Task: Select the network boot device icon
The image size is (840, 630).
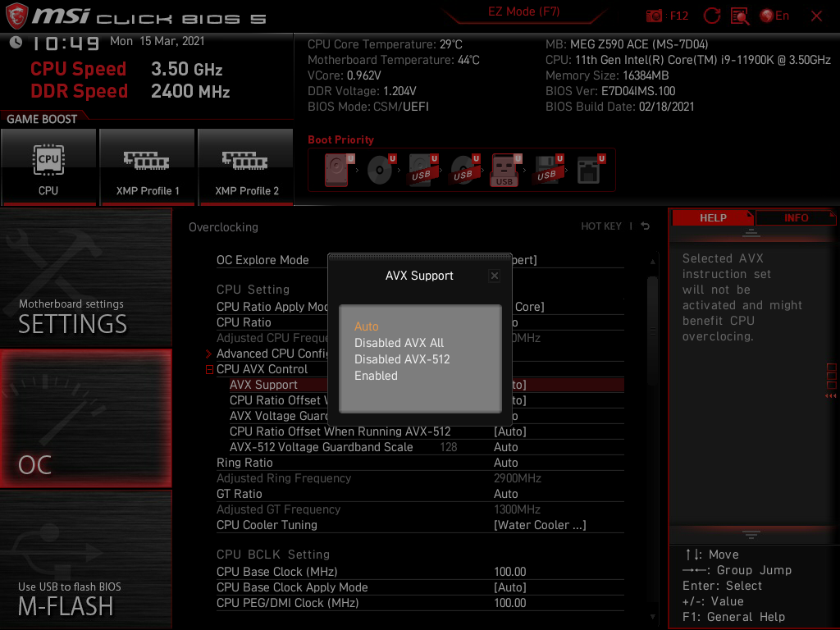Action: 591,170
